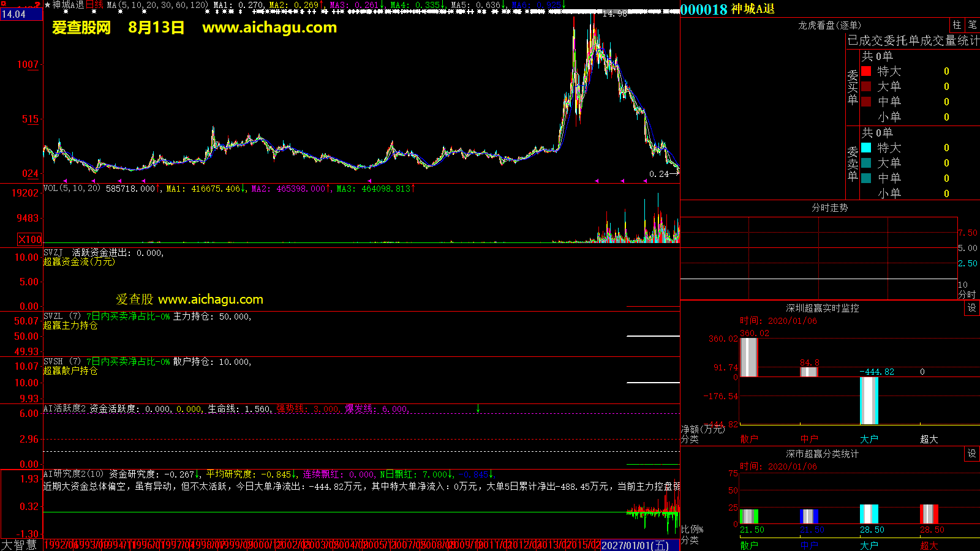Click the 大智慧 logo at bottom left

pos(19,545)
